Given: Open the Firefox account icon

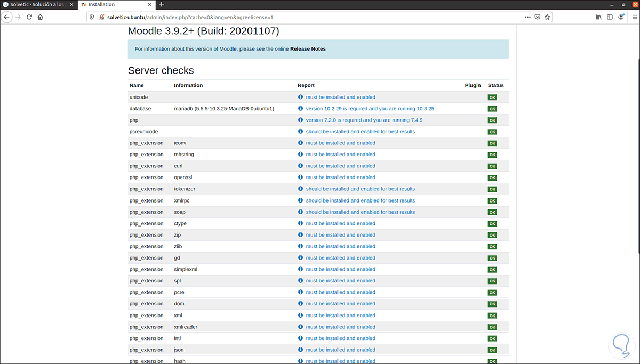Looking at the screenshot, I should tap(621, 17).
